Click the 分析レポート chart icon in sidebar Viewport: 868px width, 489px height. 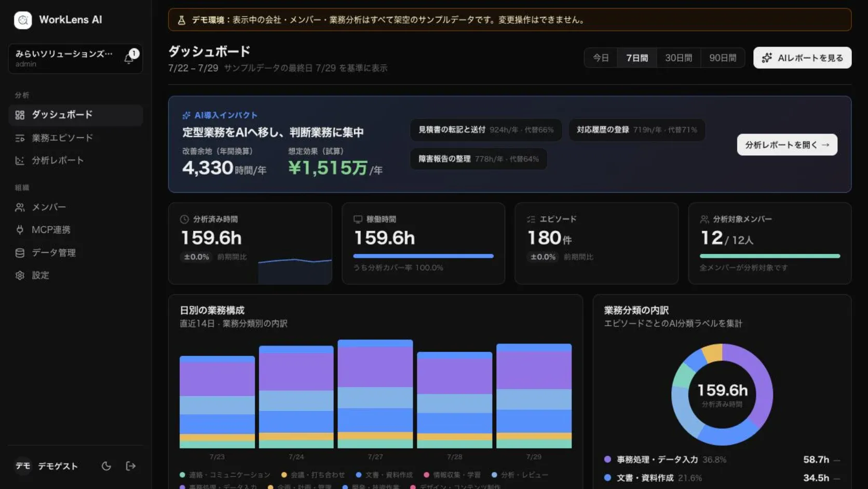click(20, 161)
